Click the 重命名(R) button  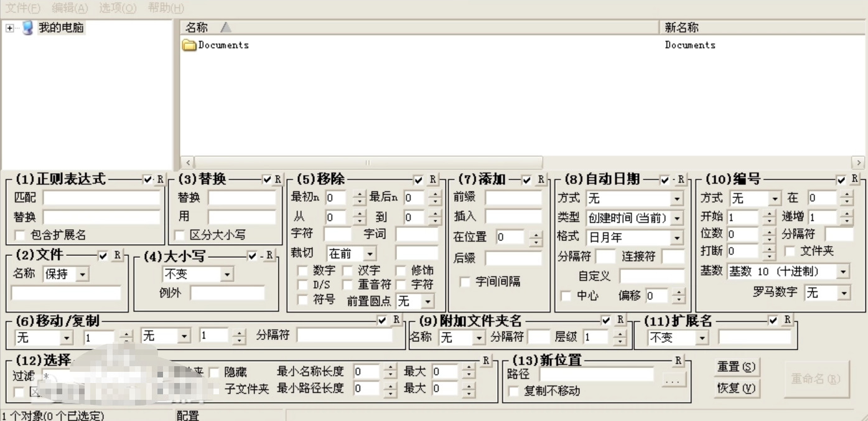click(816, 379)
